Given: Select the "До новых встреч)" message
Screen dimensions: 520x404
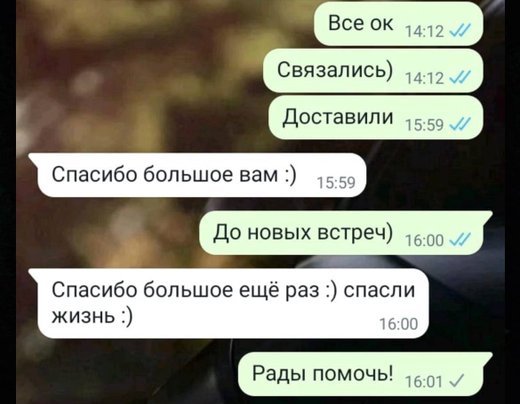Looking at the screenshot, I should tap(346, 233).
